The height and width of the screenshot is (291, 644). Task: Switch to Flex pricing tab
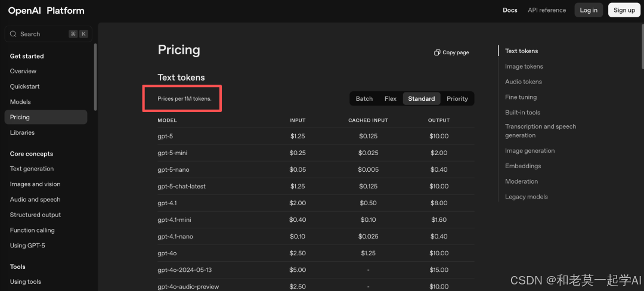(391, 98)
